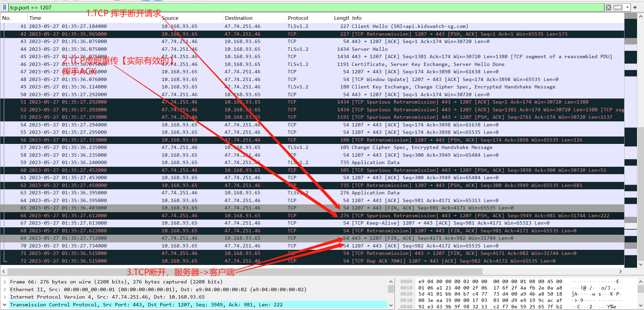
Task: Select packet 62 Retransmission Len=681 row
Action: (312, 185)
